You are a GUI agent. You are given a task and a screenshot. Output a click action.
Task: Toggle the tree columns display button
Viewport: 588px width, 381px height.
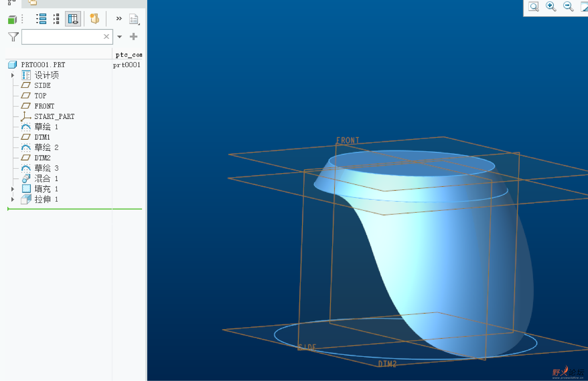pos(73,19)
